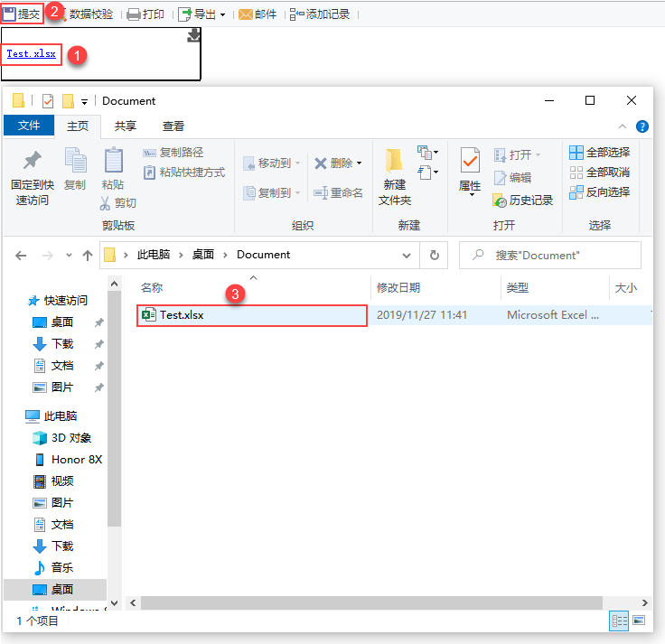Expand the 导出 dropdown arrow
The height and width of the screenshot is (644, 665).
coord(222,14)
